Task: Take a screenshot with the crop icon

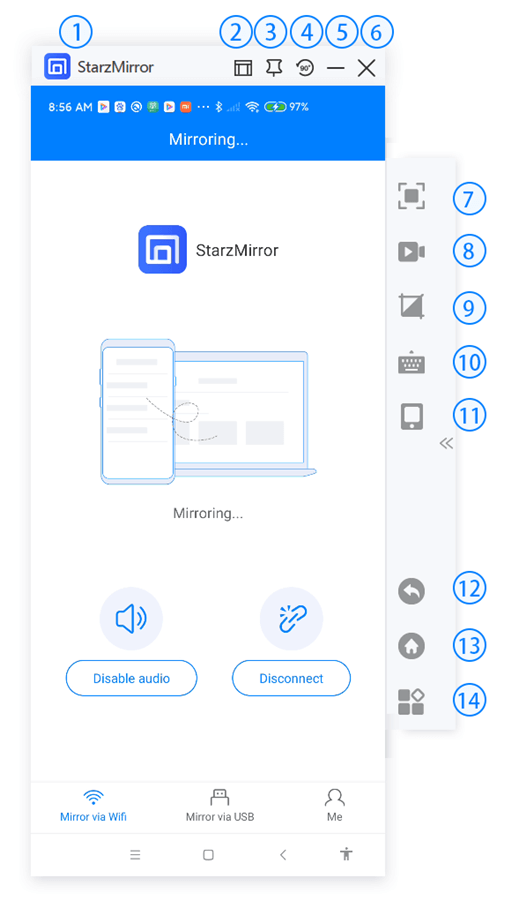Action: [411, 306]
